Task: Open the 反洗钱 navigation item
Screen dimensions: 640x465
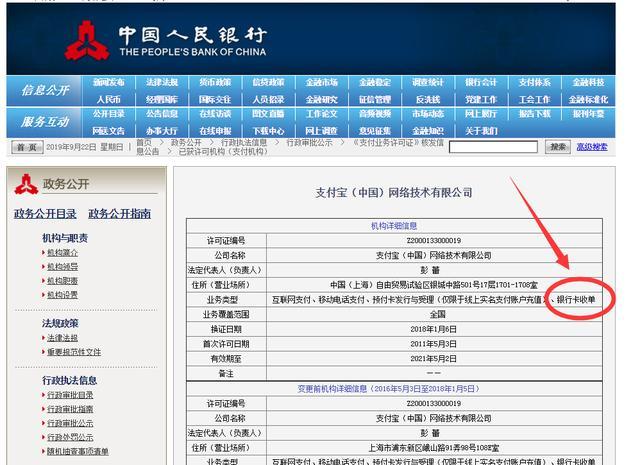Action: [x=428, y=99]
